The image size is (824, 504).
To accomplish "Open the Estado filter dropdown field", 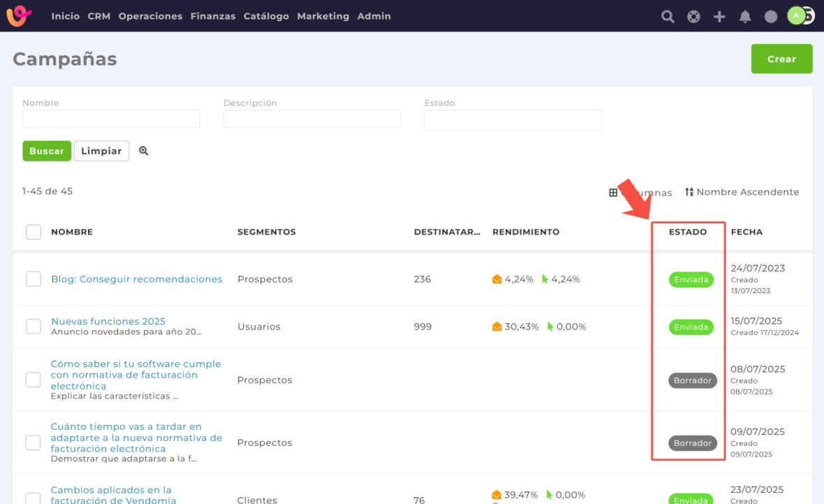I will (513, 120).
